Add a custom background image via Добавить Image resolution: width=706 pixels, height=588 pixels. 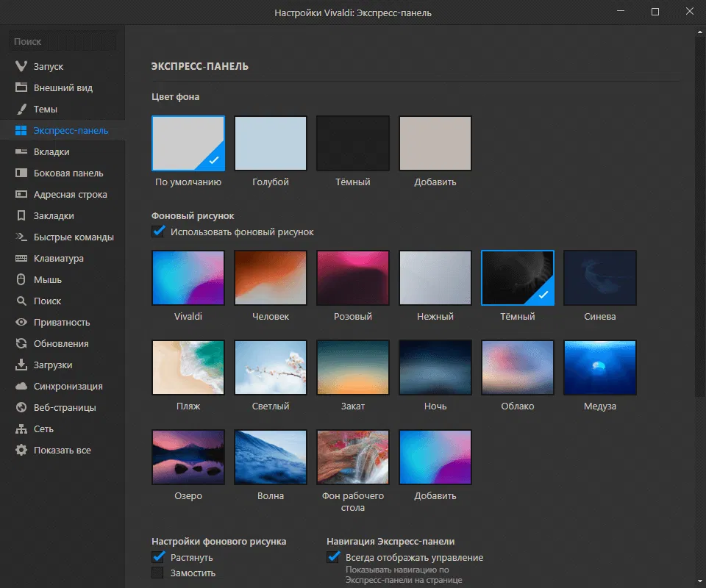pos(435,456)
